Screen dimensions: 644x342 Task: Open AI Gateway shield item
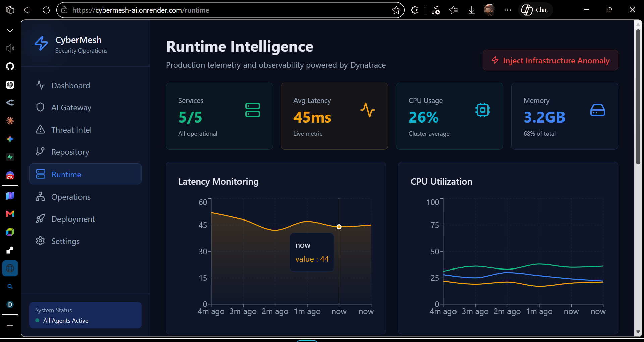(40, 107)
